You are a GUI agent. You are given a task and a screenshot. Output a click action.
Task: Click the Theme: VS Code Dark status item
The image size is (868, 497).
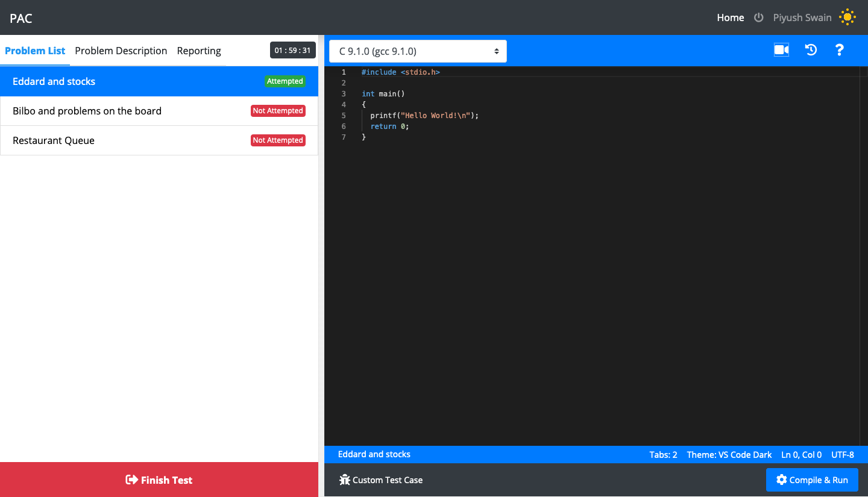click(729, 455)
